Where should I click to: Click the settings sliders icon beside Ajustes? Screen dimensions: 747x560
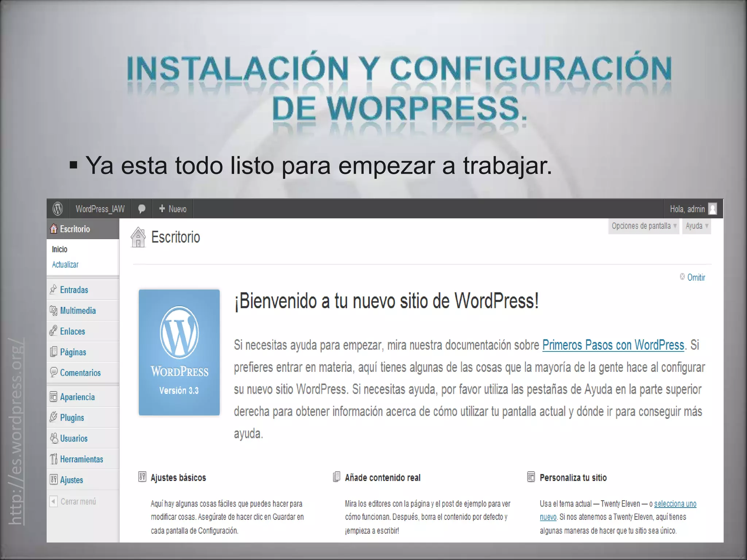point(53,479)
